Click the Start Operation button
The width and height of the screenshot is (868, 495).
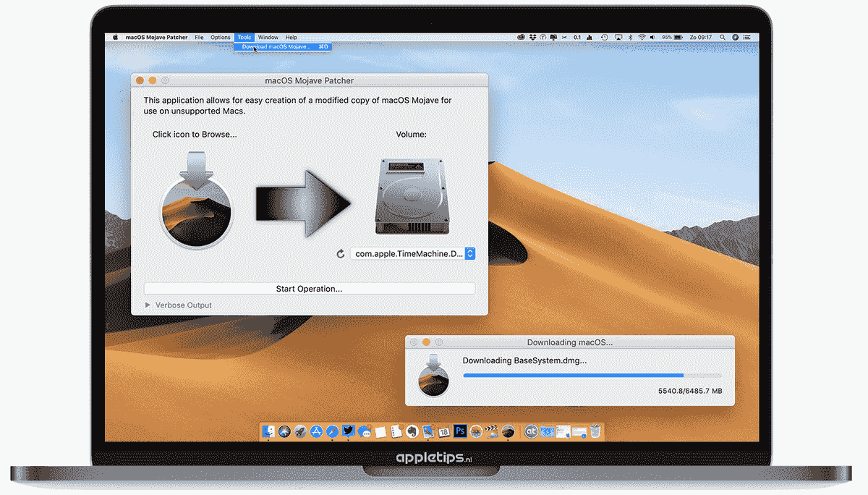pyautogui.click(x=310, y=288)
